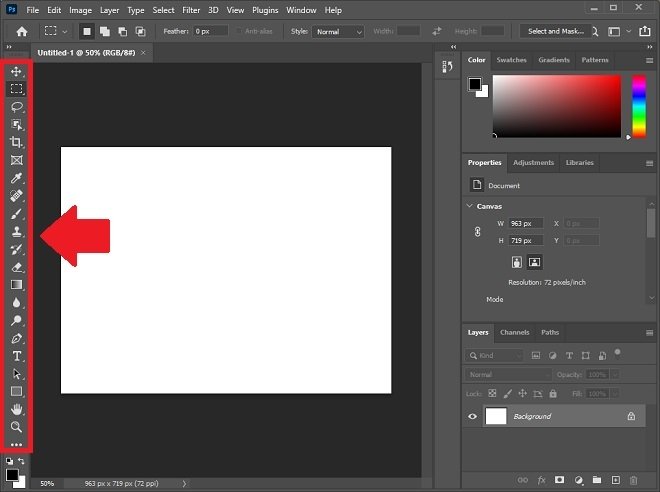Select the Crop tool
660x492 pixels.
pyautogui.click(x=16, y=142)
